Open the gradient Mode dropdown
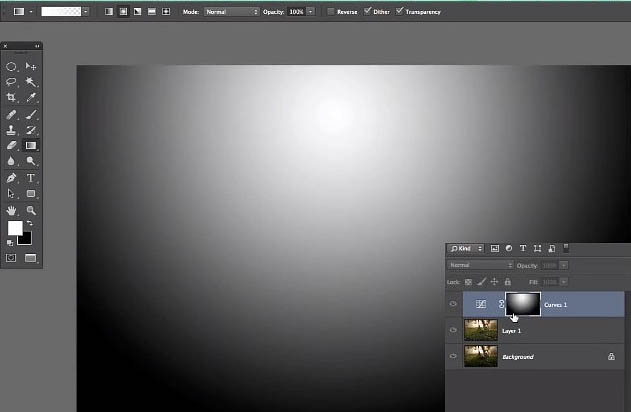This screenshot has height=412, width=631. click(231, 12)
